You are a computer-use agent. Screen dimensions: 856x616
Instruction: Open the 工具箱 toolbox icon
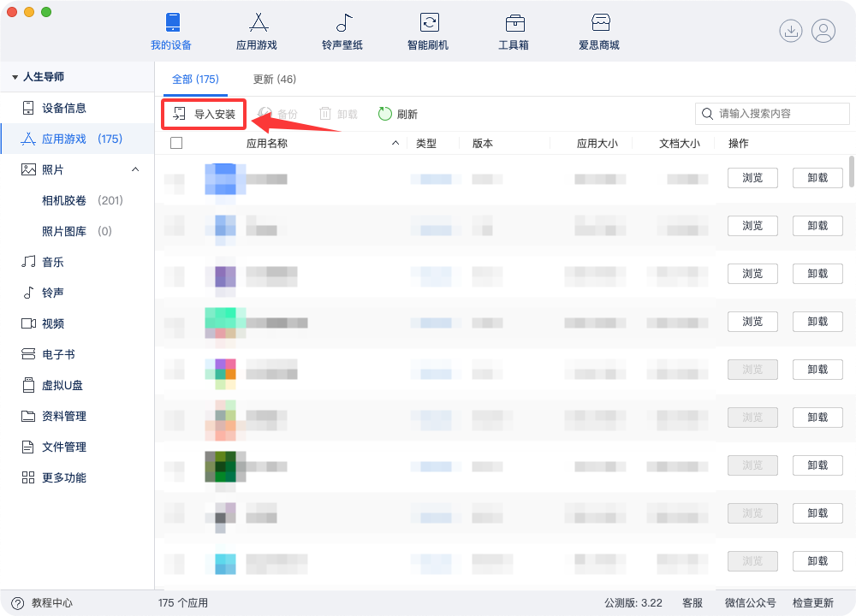point(514,23)
